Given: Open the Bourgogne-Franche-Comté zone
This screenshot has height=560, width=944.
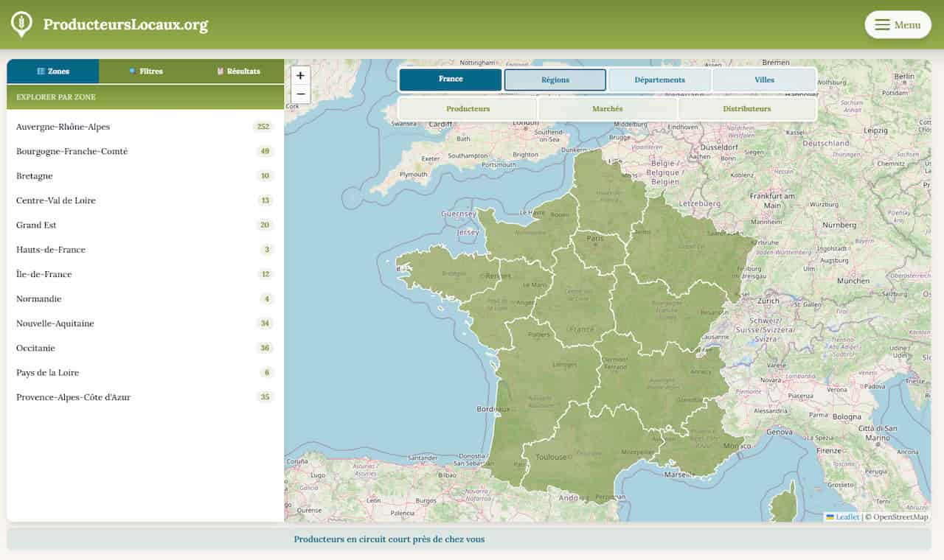Looking at the screenshot, I should pos(145,151).
